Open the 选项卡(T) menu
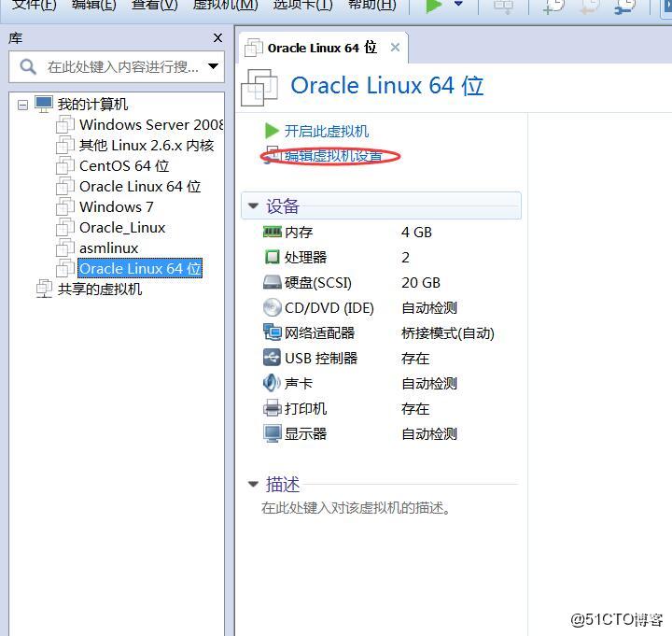Image resolution: width=672 pixels, height=636 pixels. pyautogui.click(x=302, y=6)
